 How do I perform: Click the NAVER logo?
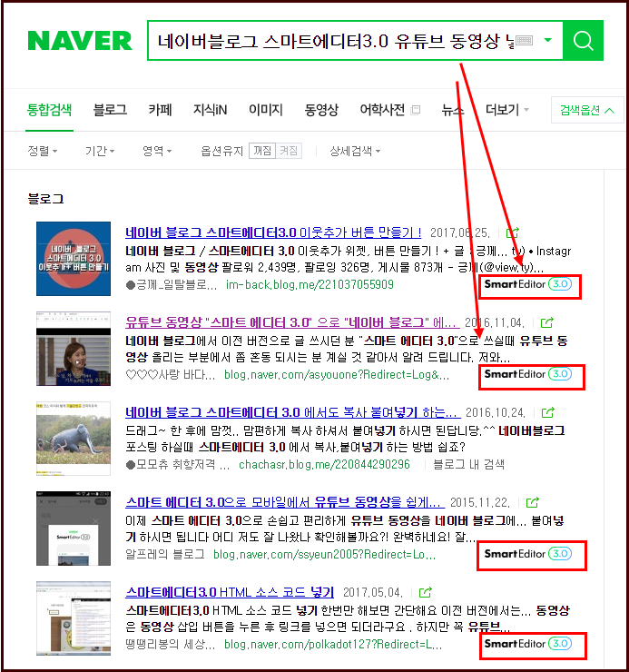pos(80,41)
